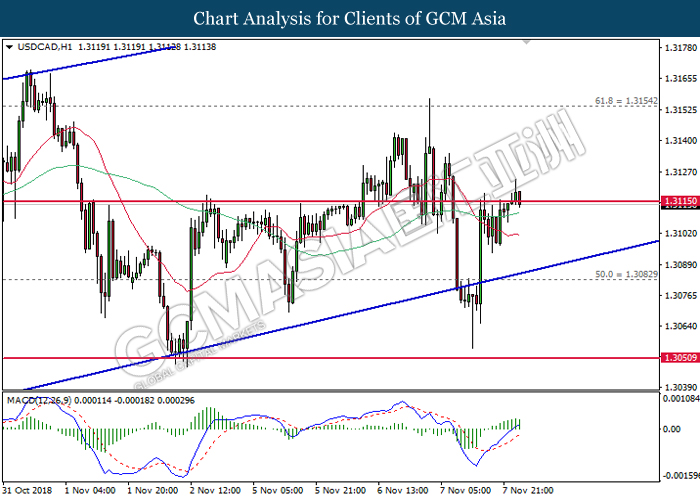Select the 1.31150 red price label
The image size is (700, 500).
tap(680, 201)
